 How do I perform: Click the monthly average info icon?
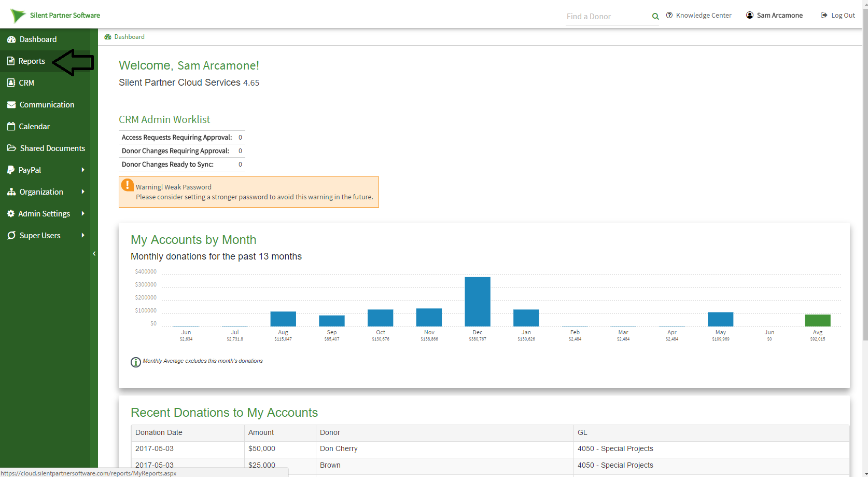136,362
